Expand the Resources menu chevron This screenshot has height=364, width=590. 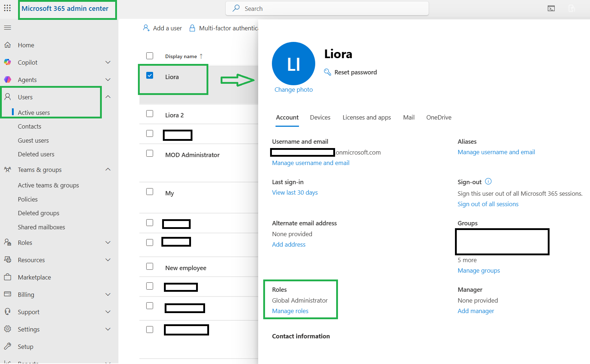(x=108, y=260)
